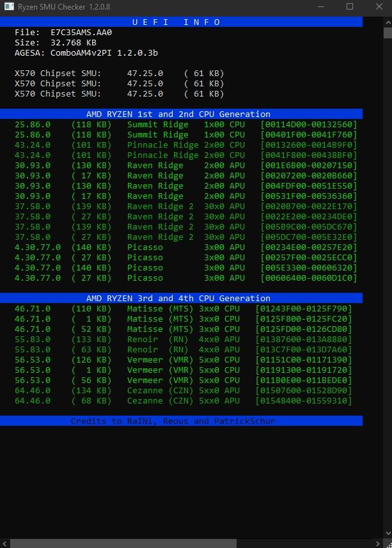Click the Ryzen SMU Checker app icon
The image size is (392, 548).
click(9, 6)
